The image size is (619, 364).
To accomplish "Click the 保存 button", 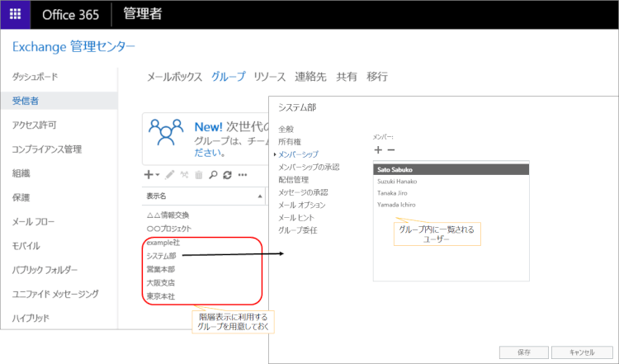I will coord(524,352).
